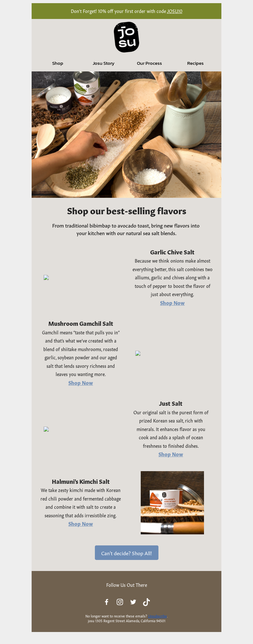Open the Facebook icon in the footer
The width and height of the screenshot is (253, 644).
pos(107,602)
